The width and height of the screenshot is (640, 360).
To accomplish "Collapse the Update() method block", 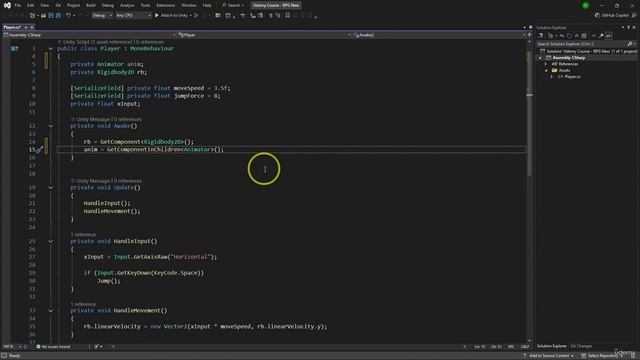I will pos(51,188).
